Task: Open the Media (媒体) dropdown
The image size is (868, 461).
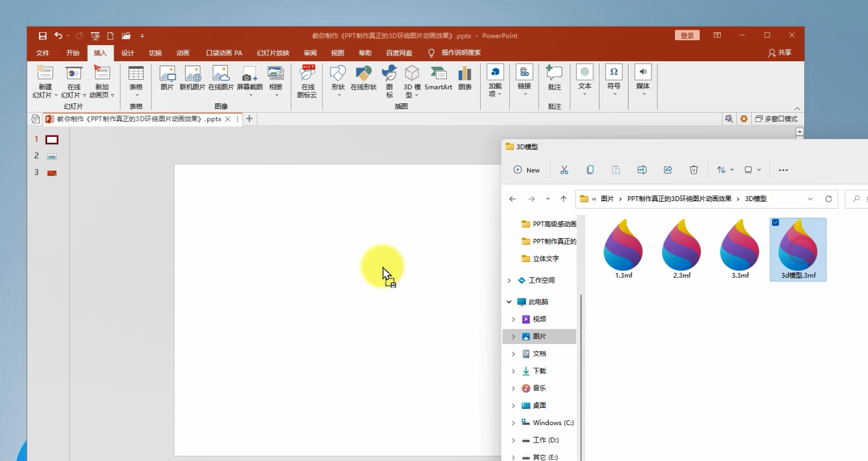Action: coord(643,80)
